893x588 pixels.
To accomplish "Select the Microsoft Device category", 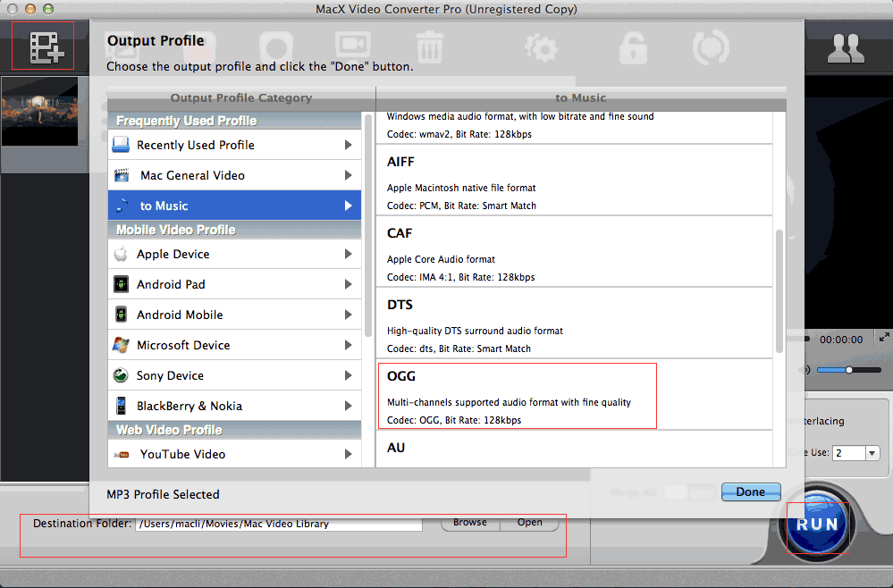I will 234,345.
